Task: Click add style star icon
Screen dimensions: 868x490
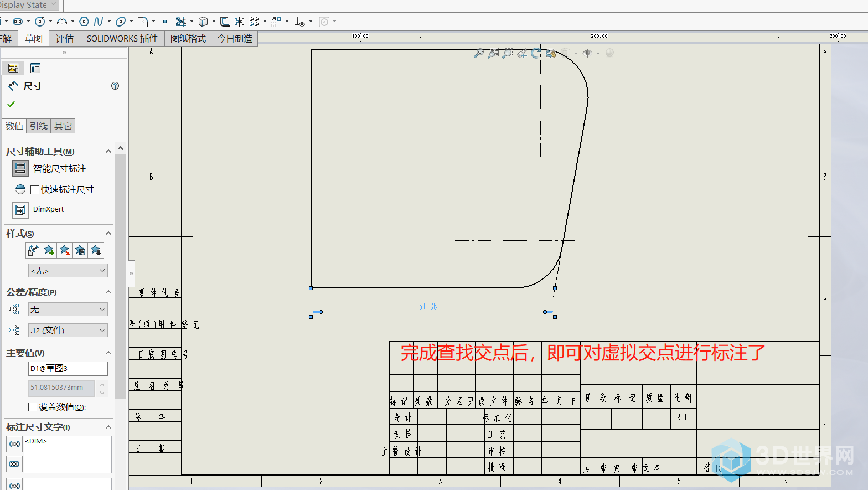Action: point(49,250)
